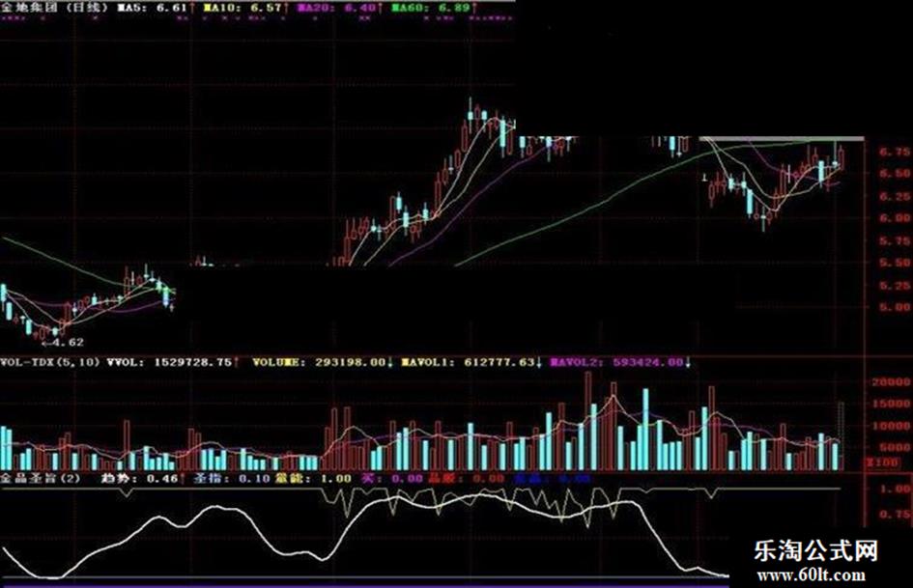Click the 买: 0.00 value

pos(392,479)
